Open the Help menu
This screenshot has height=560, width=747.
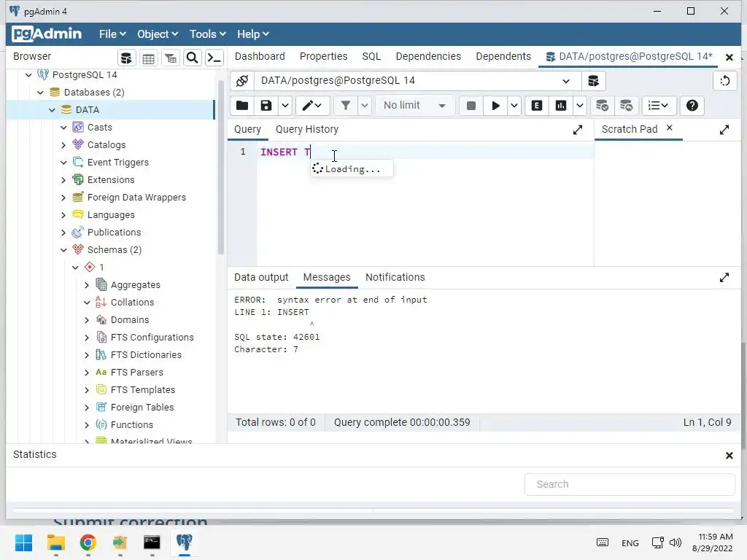coord(253,34)
